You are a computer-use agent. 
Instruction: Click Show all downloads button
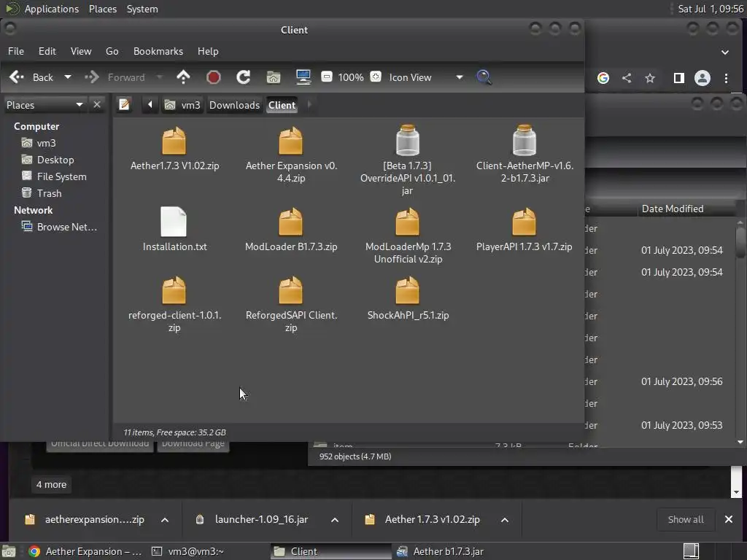click(x=686, y=519)
